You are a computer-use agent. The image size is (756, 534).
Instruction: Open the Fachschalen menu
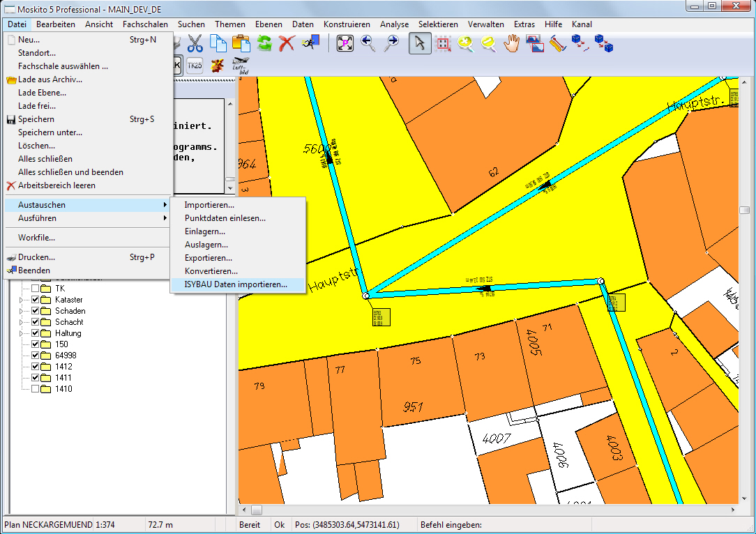click(x=145, y=24)
